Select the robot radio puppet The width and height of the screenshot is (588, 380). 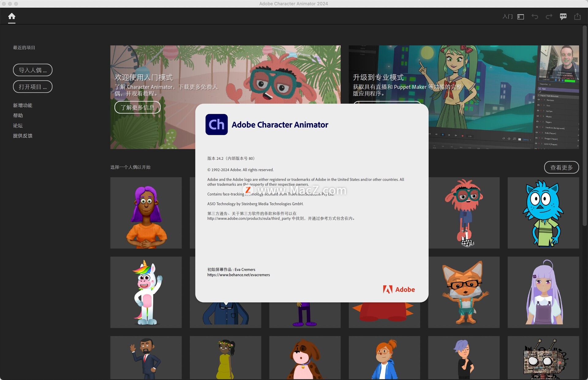(x=543, y=358)
